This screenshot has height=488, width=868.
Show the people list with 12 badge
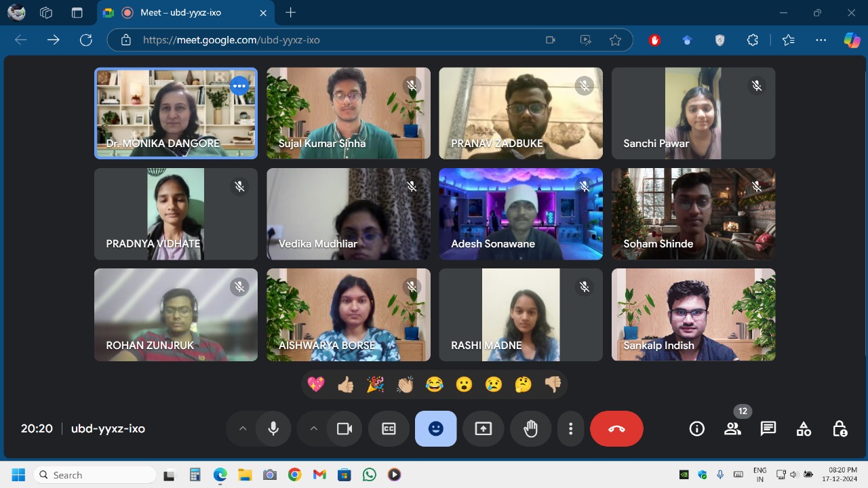(x=732, y=428)
